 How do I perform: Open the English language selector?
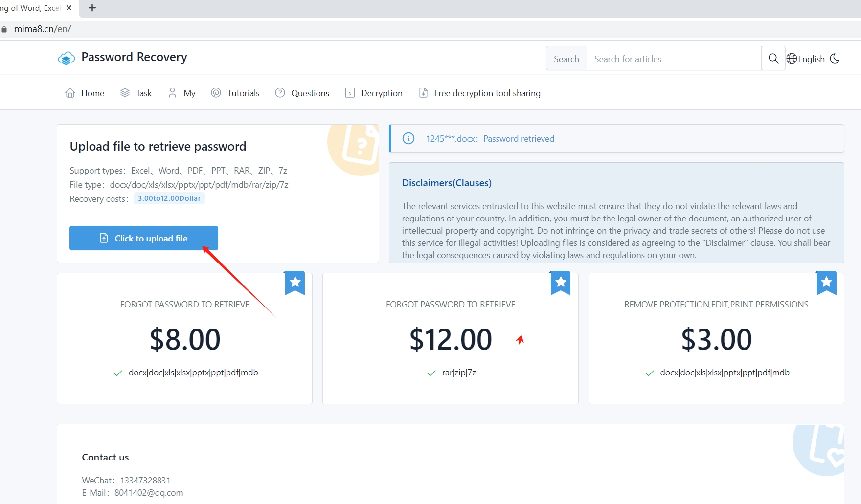[806, 59]
